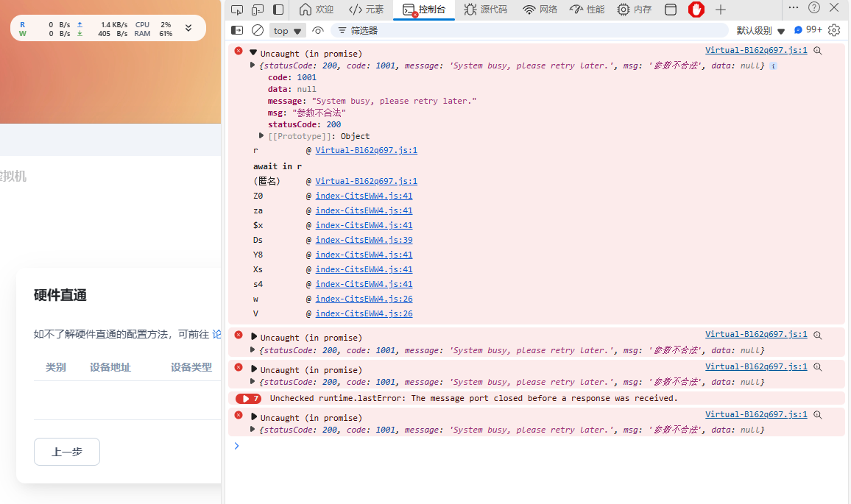
Task: Add more tools with plus icon
Action: point(720,10)
